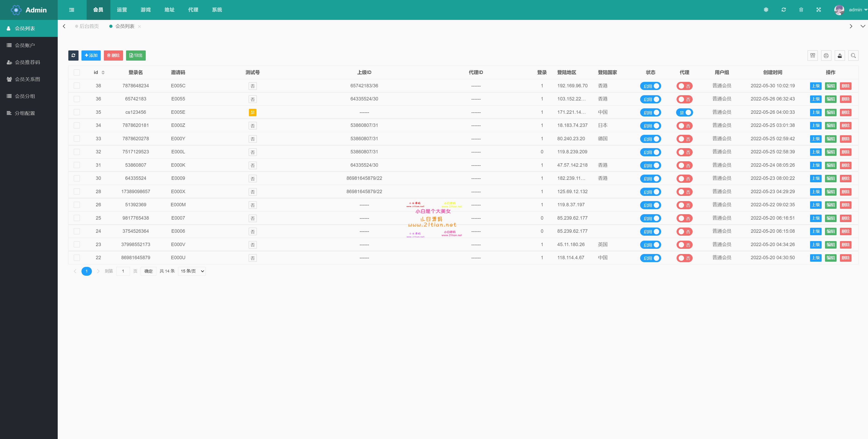Viewport: 868px width, 439px height.
Task: Open the table search magnifier icon
Action: pos(853,56)
